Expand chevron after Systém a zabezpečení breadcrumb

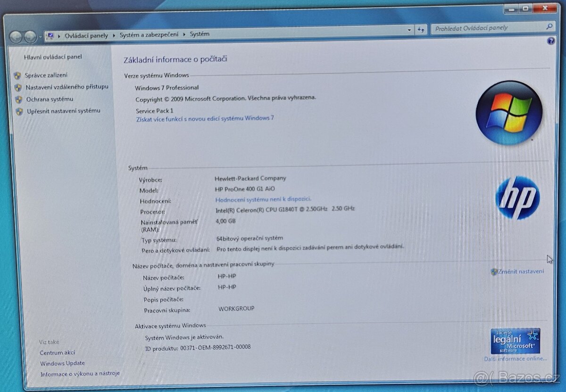[x=184, y=34]
